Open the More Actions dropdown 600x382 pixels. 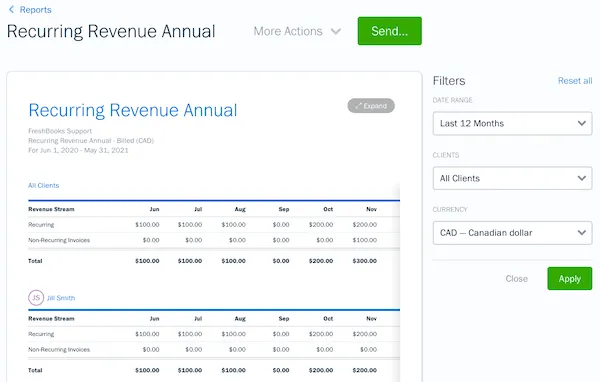point(297,31)
